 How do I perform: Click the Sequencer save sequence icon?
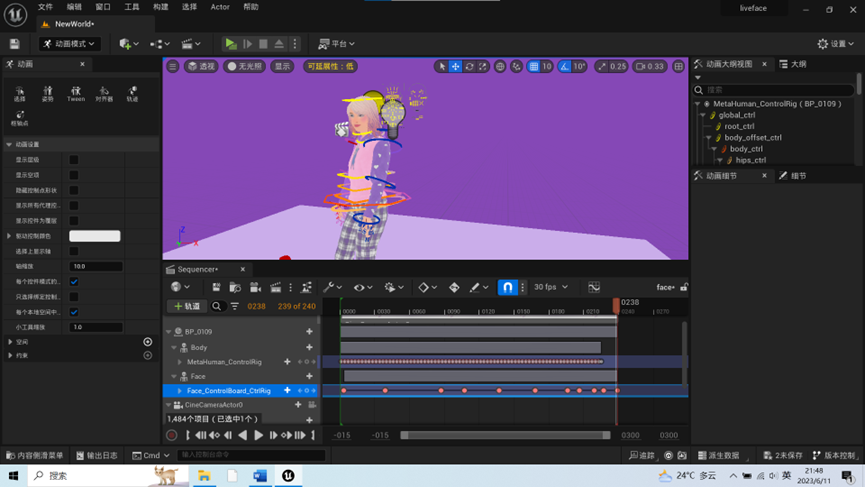216,287
